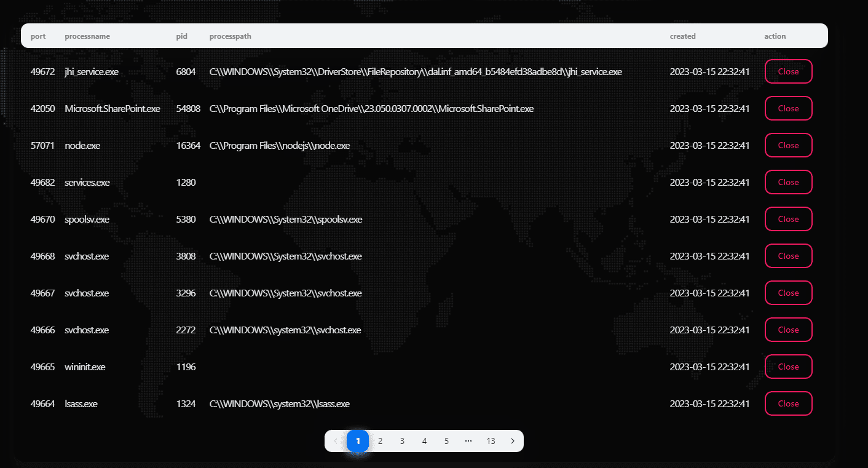Screen dimensions: 868x468
Task: Open page 5 in pagination
Action: point(446,441)
